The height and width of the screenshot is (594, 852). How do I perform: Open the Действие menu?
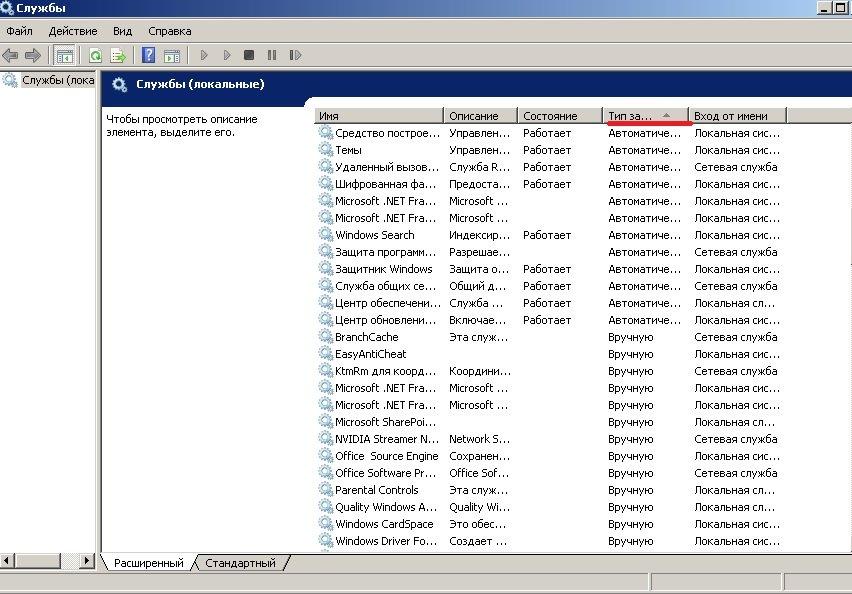[73, 31]
